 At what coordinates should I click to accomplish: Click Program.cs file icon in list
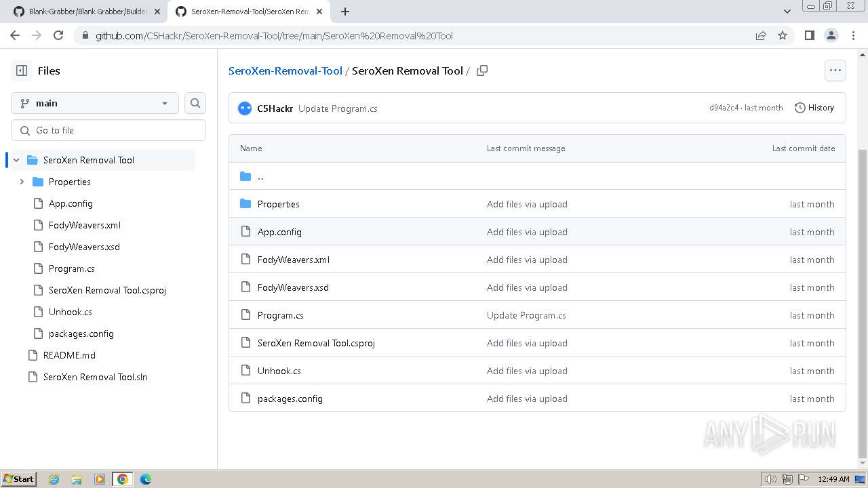tap(245, 315)
